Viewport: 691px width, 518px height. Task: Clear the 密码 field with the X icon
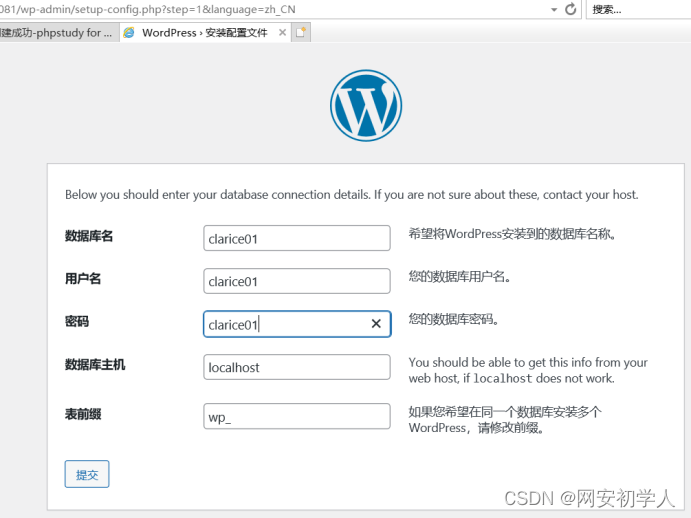(376, 324)
